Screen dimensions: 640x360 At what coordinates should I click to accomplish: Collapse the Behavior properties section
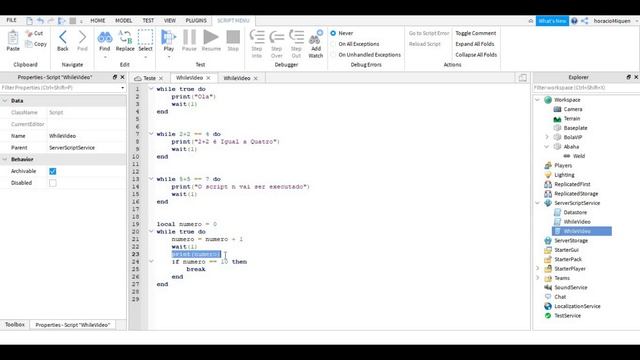pos(5,160)
